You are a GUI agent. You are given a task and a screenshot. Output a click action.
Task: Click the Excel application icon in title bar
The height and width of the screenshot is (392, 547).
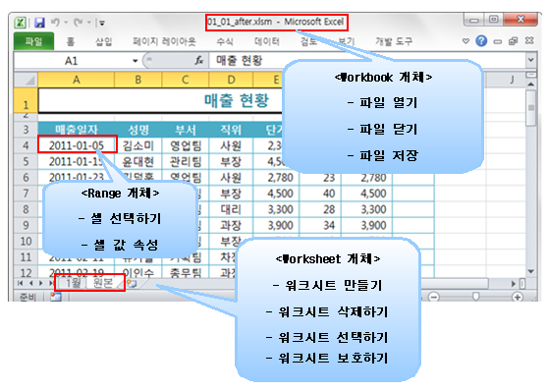pyautogui.click(x=21, y=23)
